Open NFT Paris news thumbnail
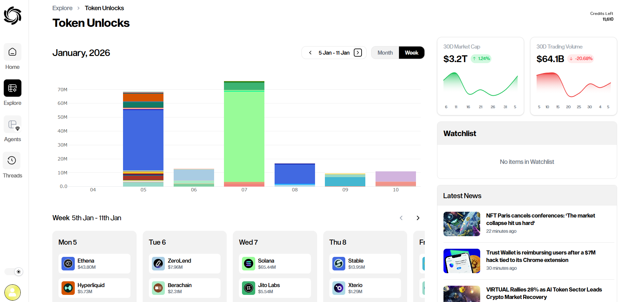Screen dimensions: 644x302 (462, 224)
